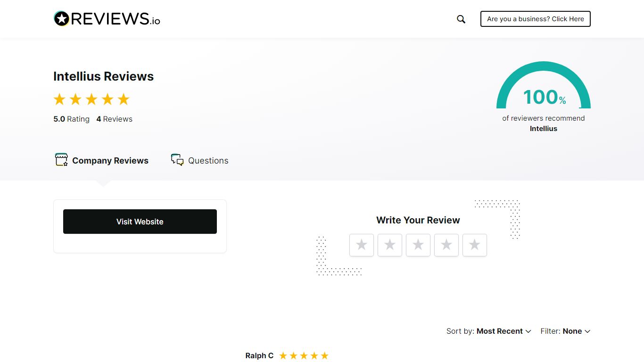The height and width of the screenshot is (362, 644).
Task: Expand the Sort by Most Recent dropdown
Action: tap(489, 331)
